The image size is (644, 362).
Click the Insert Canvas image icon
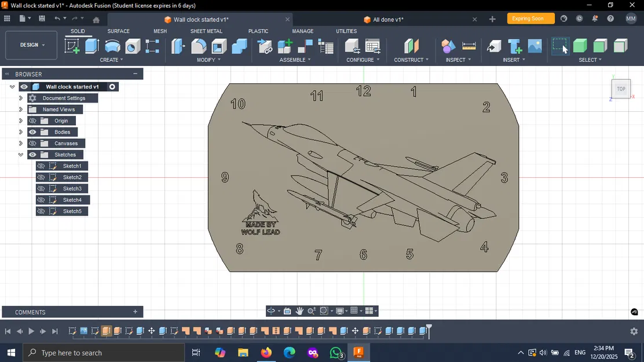535,46
